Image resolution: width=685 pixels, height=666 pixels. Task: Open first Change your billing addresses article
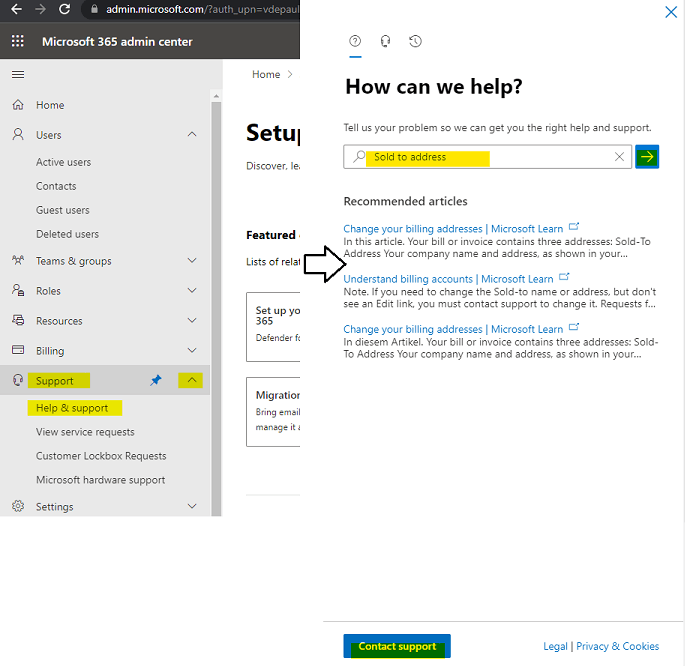(x=453, y=229)
